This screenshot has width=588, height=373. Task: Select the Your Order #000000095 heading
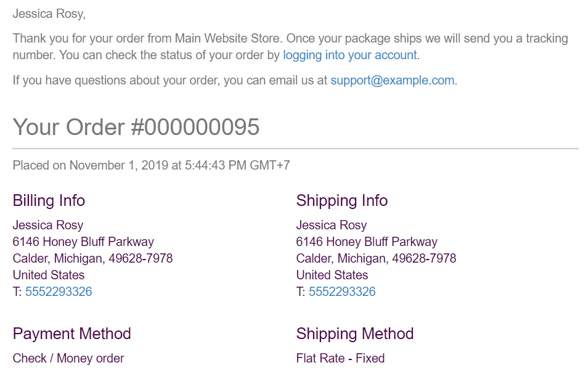point(136,127)
